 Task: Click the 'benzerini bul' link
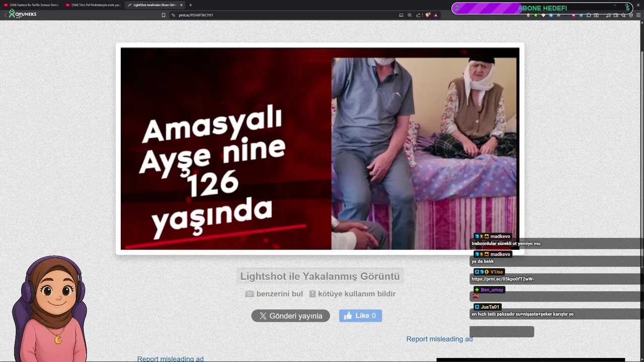[274, 294]
